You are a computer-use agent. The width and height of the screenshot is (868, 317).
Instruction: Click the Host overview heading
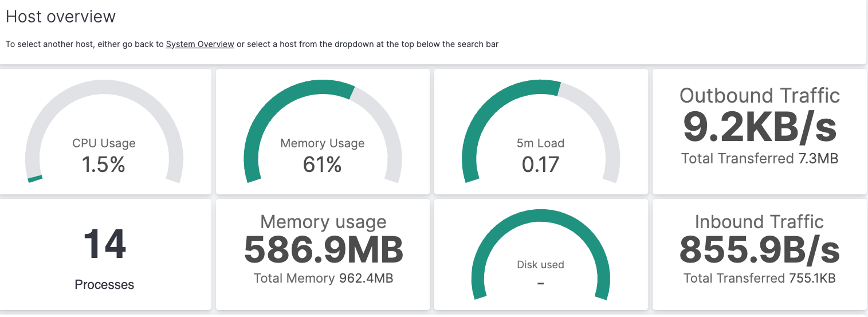[61, 17]
